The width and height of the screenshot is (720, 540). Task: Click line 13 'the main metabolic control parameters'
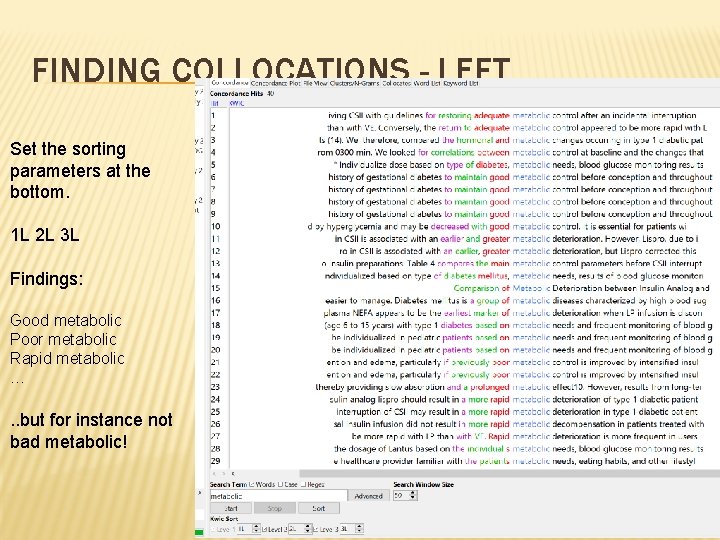[x=512, y=263]
